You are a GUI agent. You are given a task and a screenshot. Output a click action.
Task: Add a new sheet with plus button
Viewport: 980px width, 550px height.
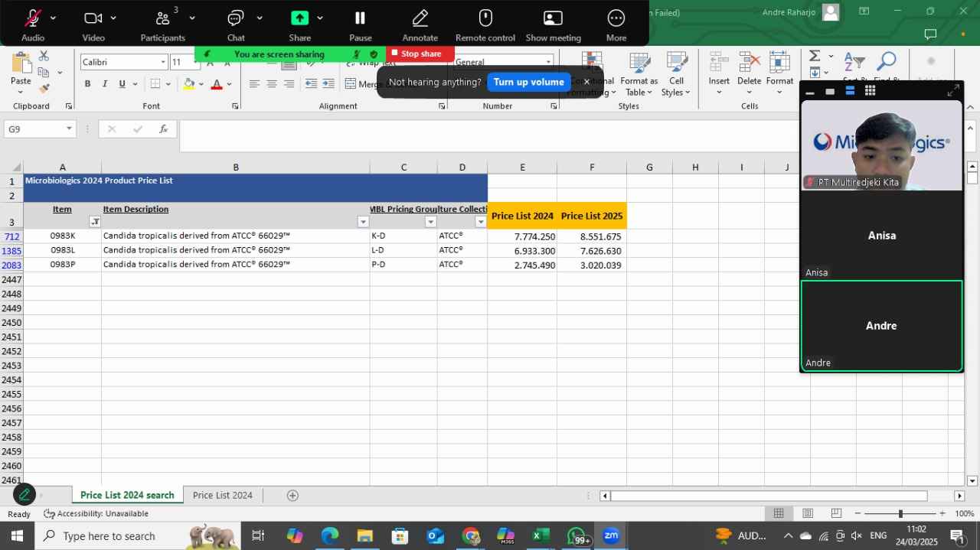(292, 495)
